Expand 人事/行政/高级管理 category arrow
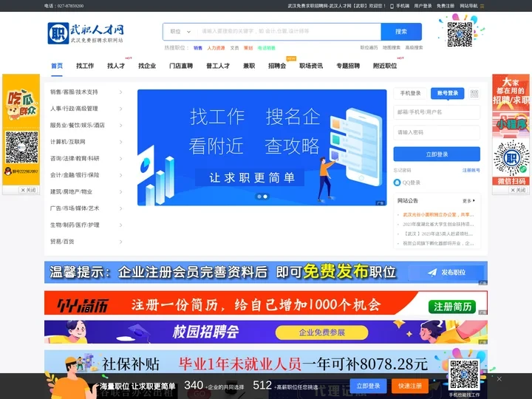532x399 pixels. [120, 109]
